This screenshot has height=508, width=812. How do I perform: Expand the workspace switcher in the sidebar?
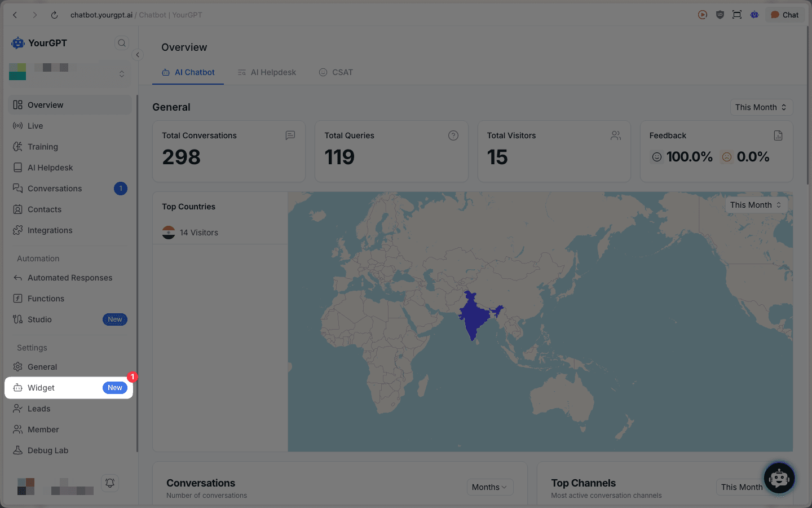click(121, 74)
